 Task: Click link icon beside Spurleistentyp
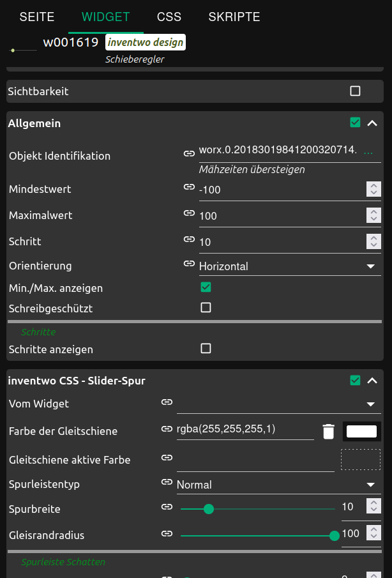(167, 482)
